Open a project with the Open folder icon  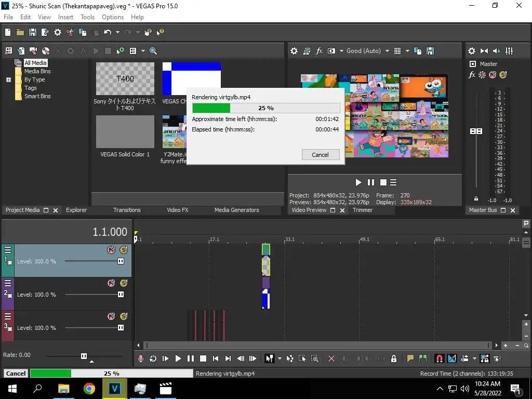coord(20,32)
